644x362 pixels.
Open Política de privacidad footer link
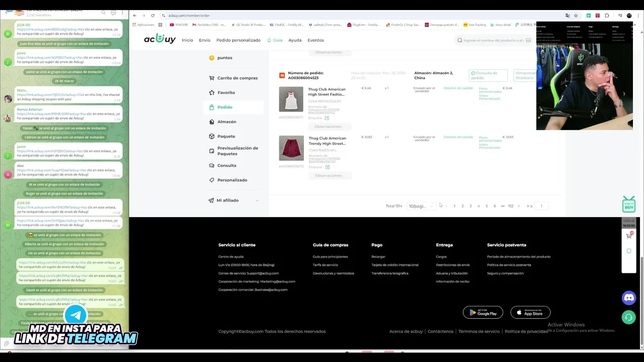(x=526, y=331)
